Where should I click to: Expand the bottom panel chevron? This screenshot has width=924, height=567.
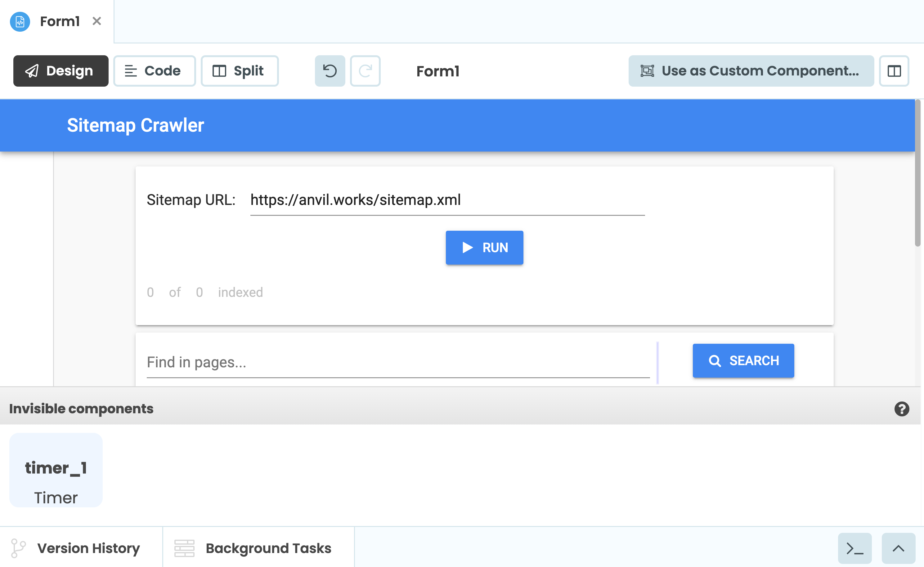[x=898, y=548]
